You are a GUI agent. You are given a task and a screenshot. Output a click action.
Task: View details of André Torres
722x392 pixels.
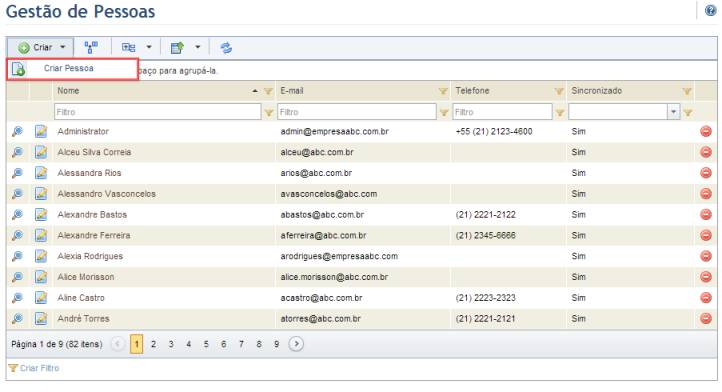click(x=17, y=318)
